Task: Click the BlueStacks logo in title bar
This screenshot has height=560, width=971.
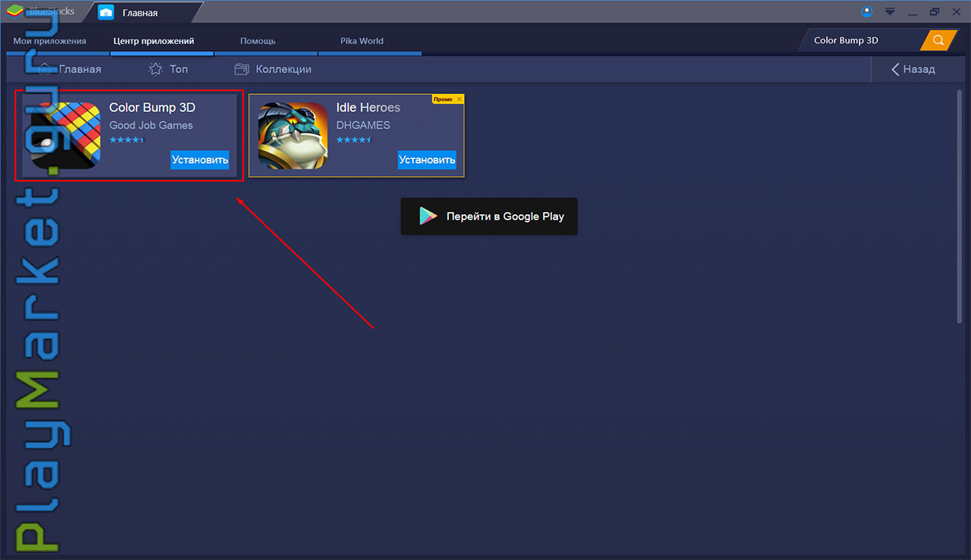Action: pyautogui.click(x=15, y=11)
